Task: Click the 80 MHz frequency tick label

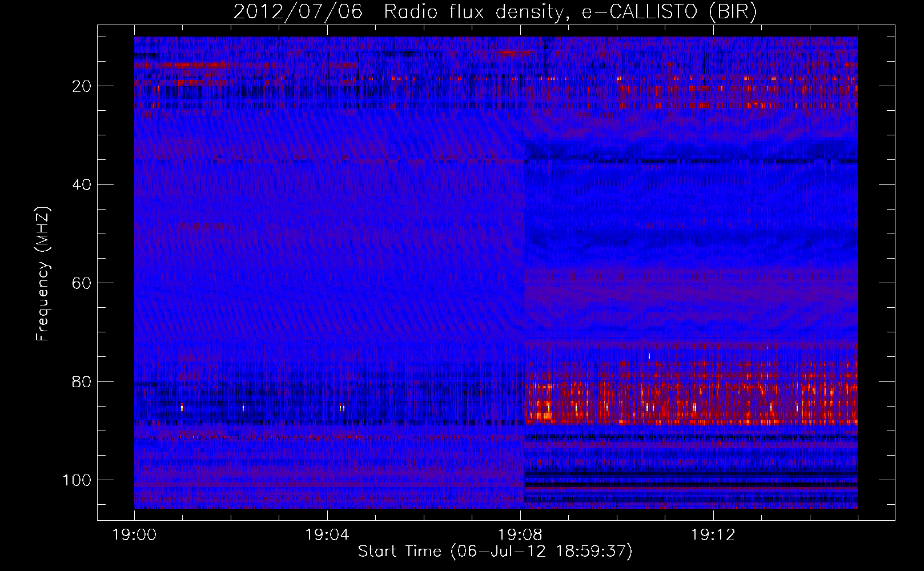Action: click(82, 381)
